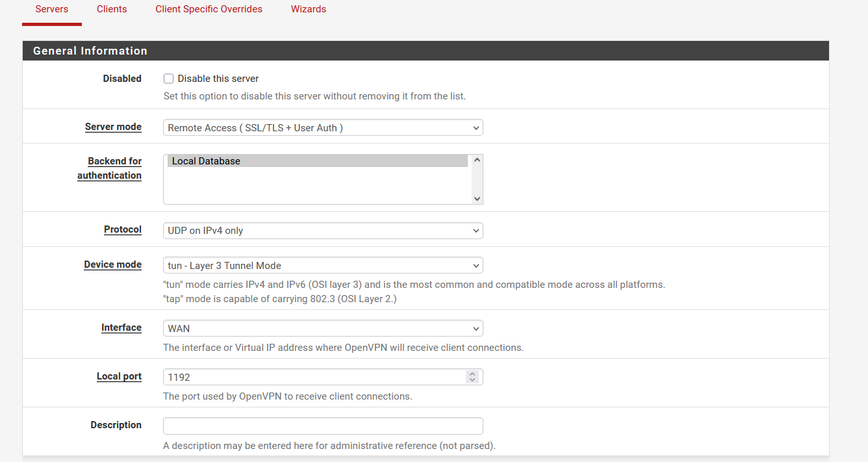Click the underlined Server mode label

tap(113, 127)
